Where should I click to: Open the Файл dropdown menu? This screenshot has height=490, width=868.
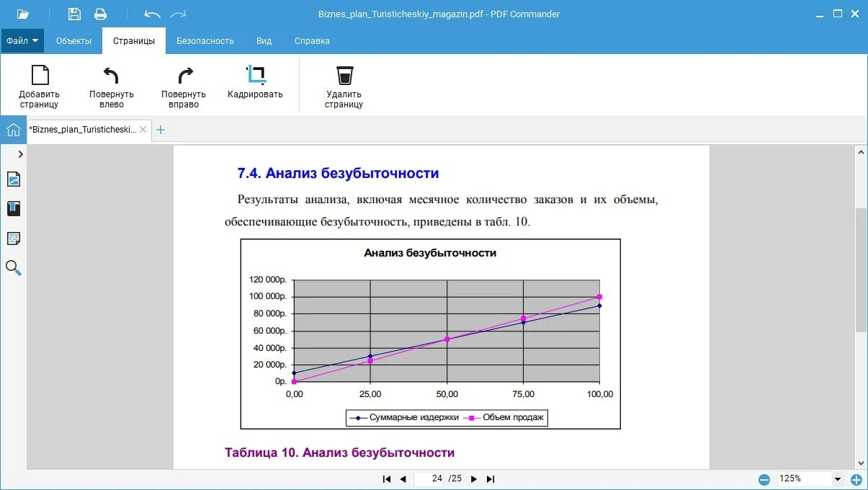pos(22,41)
